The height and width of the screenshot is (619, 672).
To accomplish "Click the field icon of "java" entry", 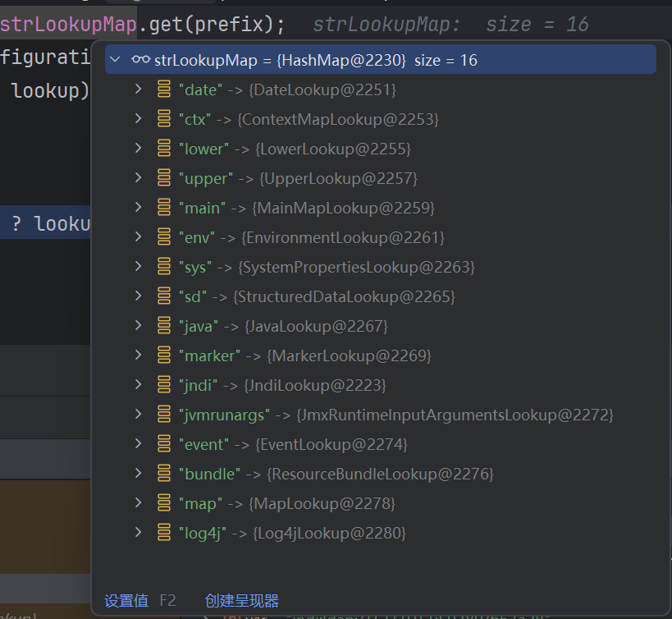I will 164,326.
